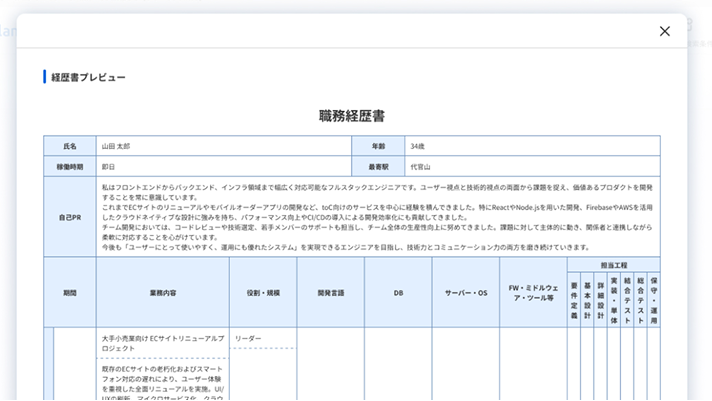Click the サーバー・OS column header

pos(466,293)
